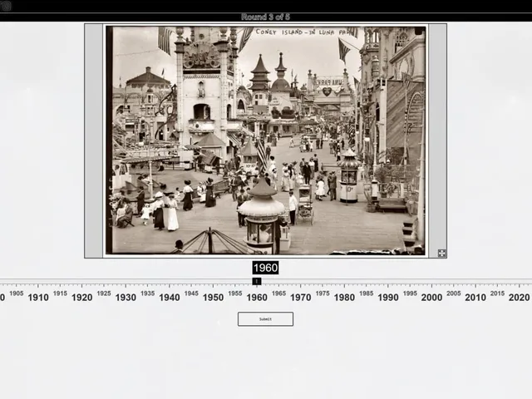The height and width of the screenshot is (399, 532).
Task: Click the Round 3 of 5 header text
Action: pyautogui.click(x=265, y=17)
